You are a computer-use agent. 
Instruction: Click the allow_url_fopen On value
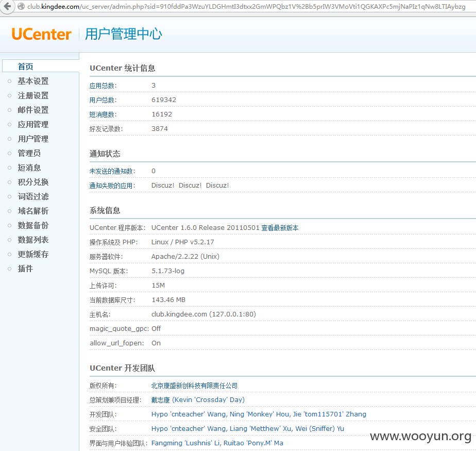(156, 343)
